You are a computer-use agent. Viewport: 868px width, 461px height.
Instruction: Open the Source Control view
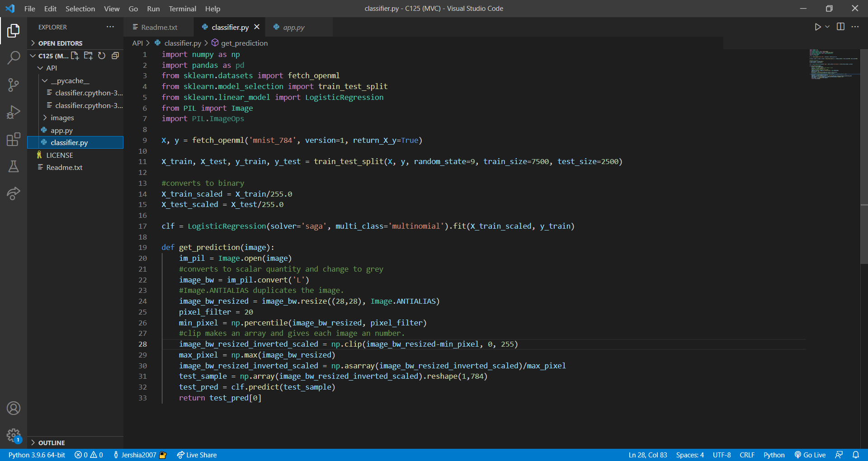point(14,85)
